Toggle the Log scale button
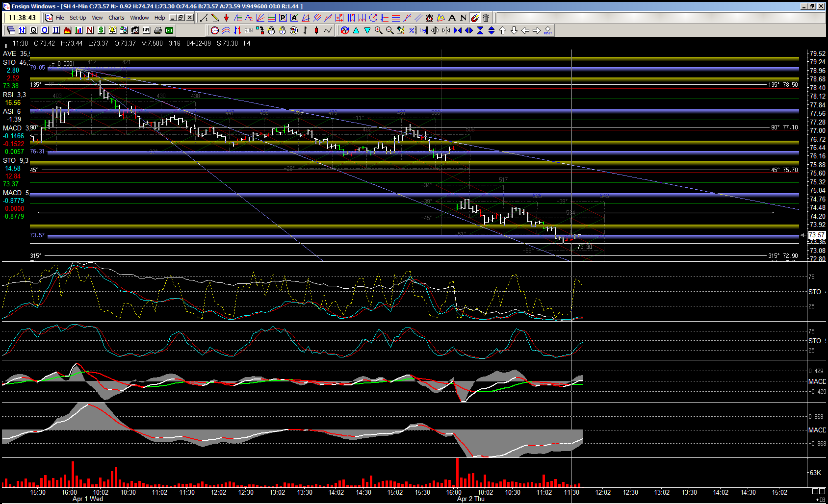 pyautogui.click(x=423, y=30)
